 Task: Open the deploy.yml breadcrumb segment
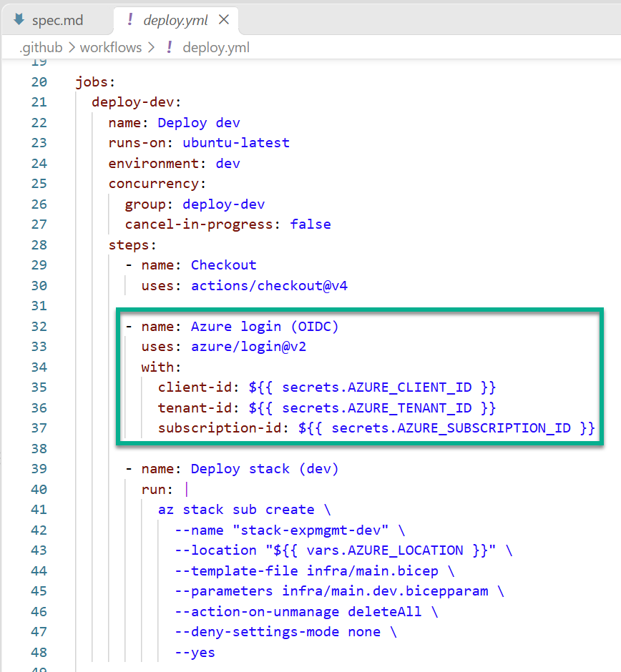point(216,48)
